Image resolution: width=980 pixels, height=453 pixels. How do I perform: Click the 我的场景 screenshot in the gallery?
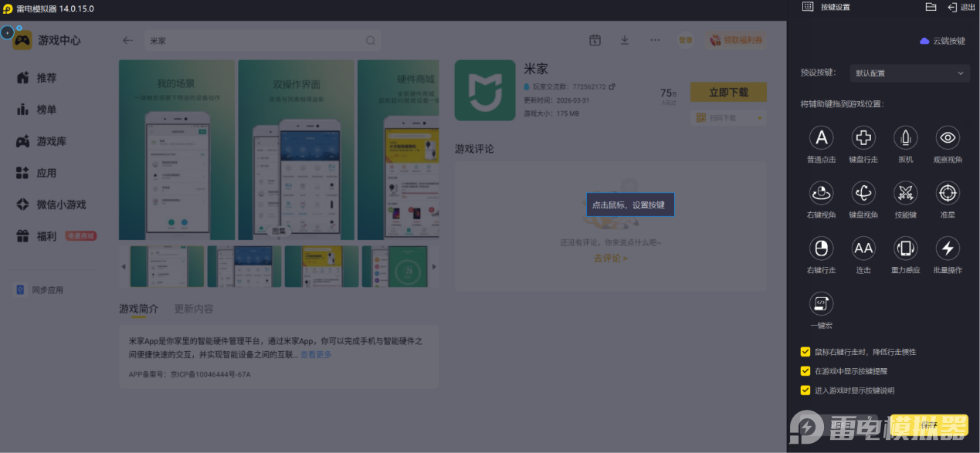[x=177, y=150]
